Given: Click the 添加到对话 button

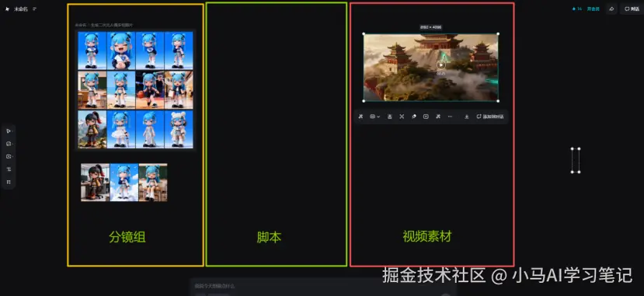Looking at the screenshot, I should click(x=490, y=117).
